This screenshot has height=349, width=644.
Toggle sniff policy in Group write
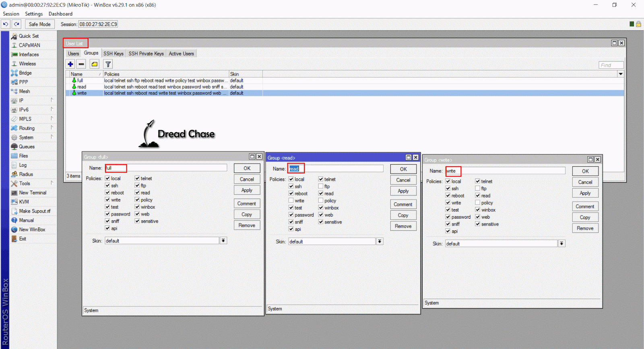tap(448, 224)
